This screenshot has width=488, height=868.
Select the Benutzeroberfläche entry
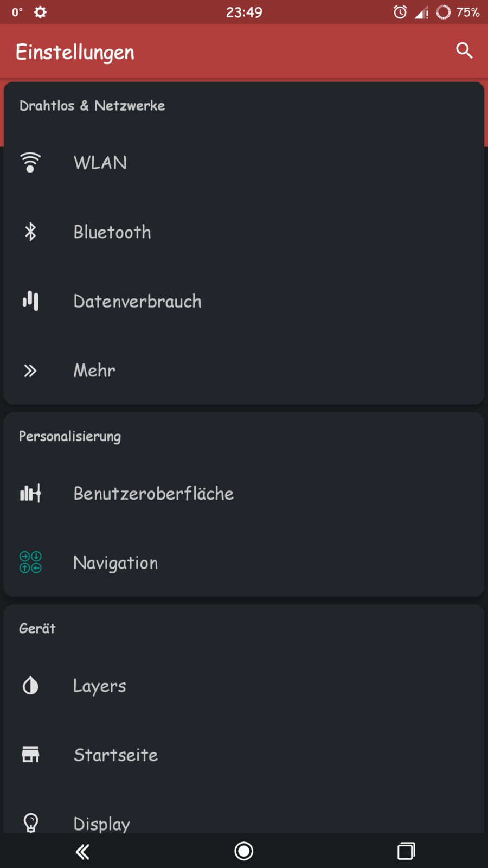point(153,494)
